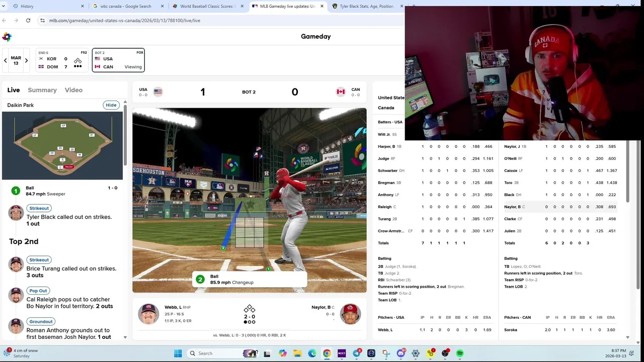644x362 pixels.
Task: Click the Pop Out tag for Cal Raleigh
Action: tap(38, 291)
